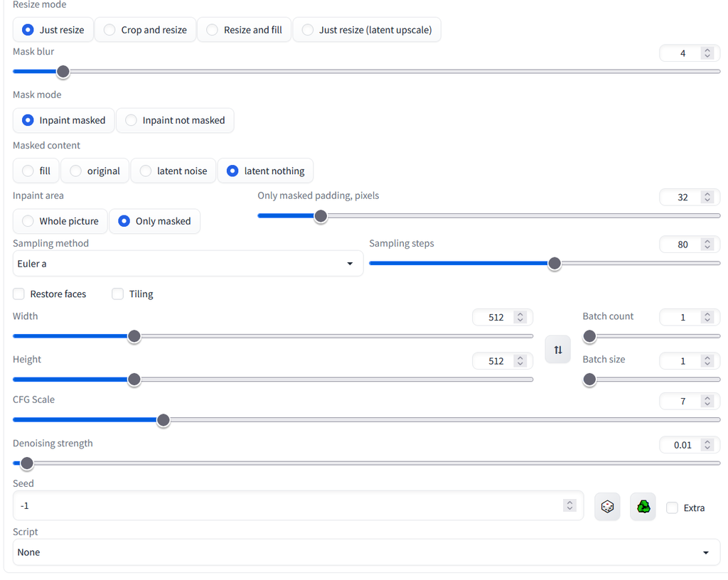Expand the Script dropdown

365,552
